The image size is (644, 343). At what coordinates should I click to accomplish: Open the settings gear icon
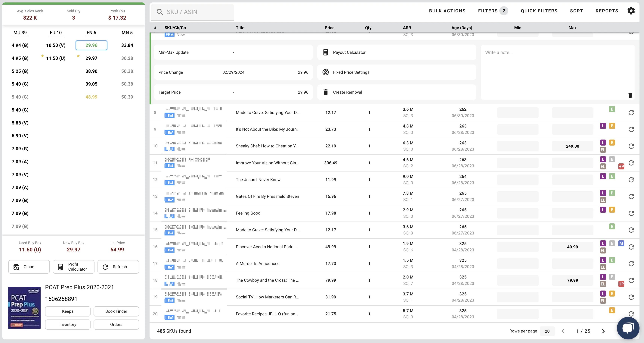631,11
